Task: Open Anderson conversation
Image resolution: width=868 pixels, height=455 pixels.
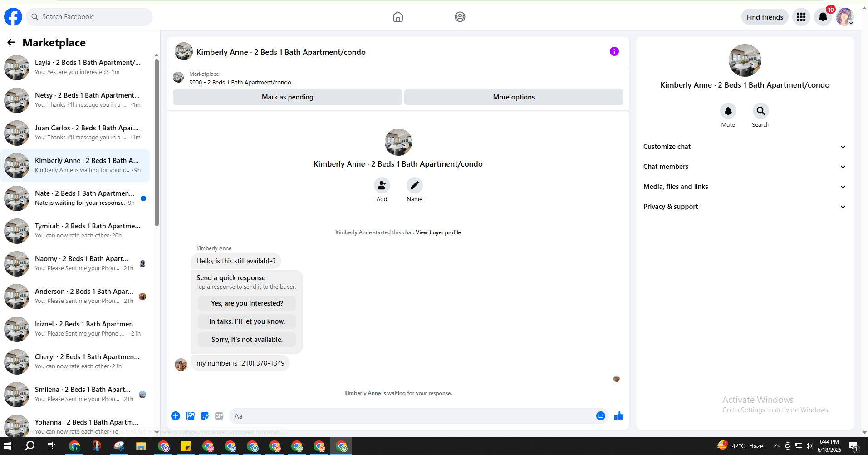Action: [x=75, y=297]
